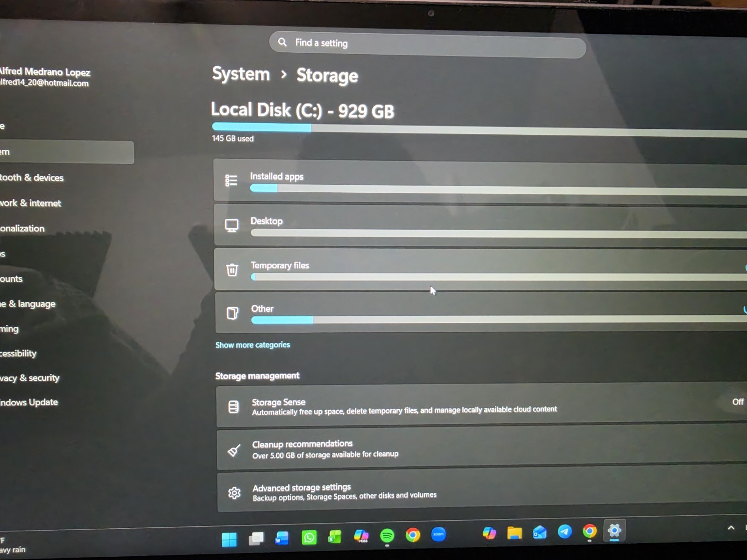Open the heavy rain weather widget

[13, 545]
